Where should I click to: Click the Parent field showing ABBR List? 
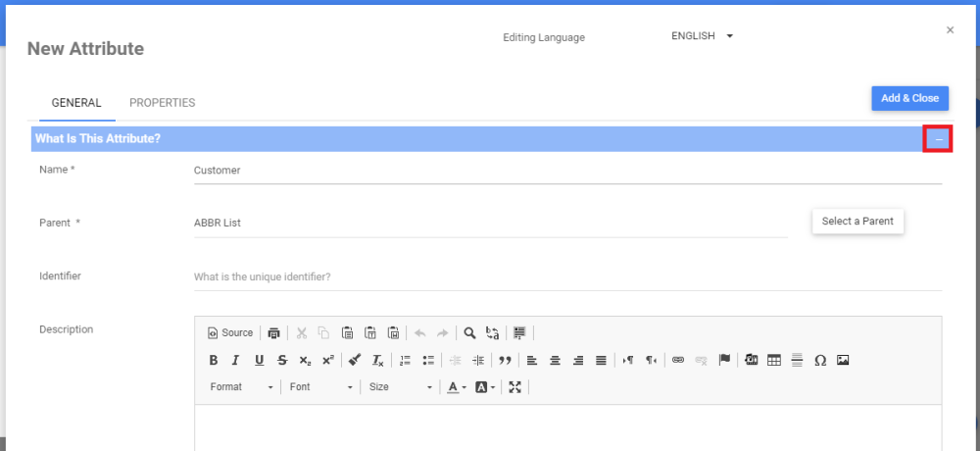pos(491,224)
